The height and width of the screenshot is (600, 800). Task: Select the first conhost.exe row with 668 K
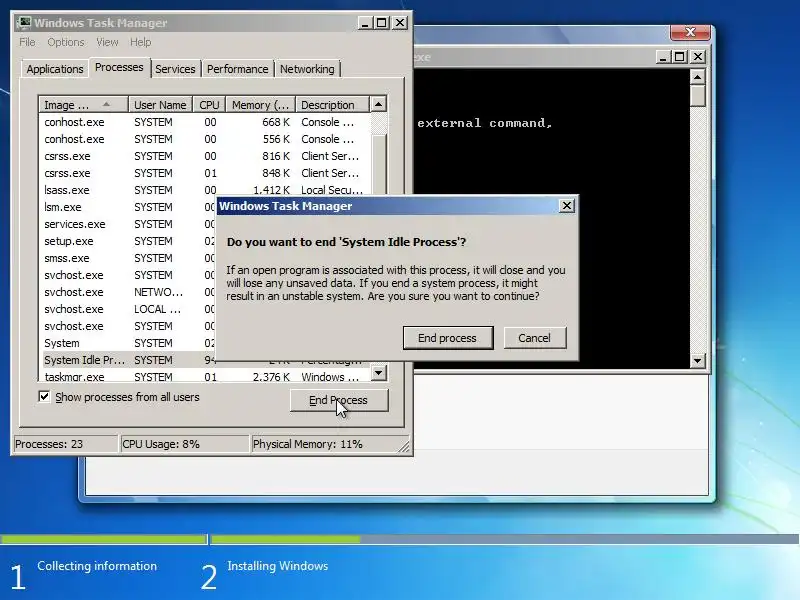click(204, 122)
